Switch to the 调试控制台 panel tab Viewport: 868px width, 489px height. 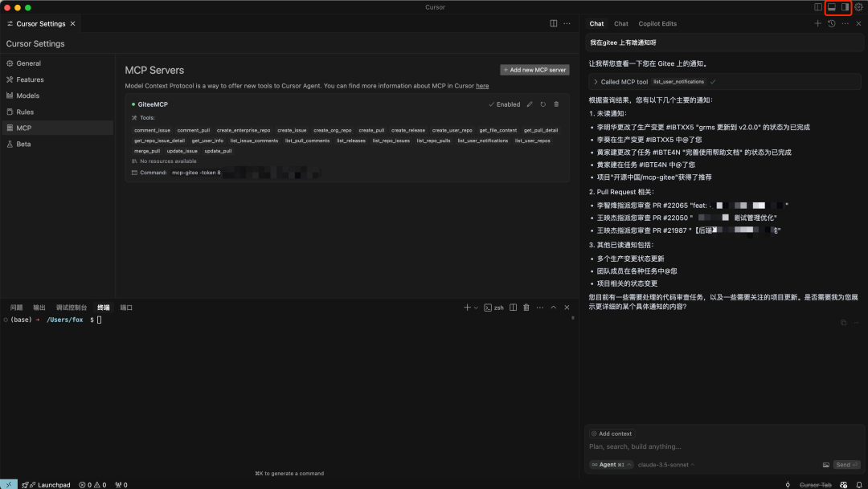point(72,308)
